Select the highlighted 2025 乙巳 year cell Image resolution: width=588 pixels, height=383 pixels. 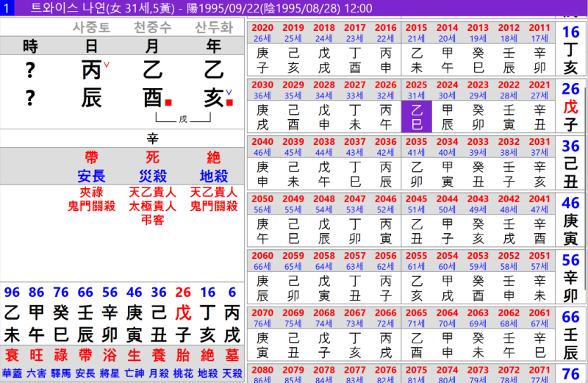(x=417, y=116)
